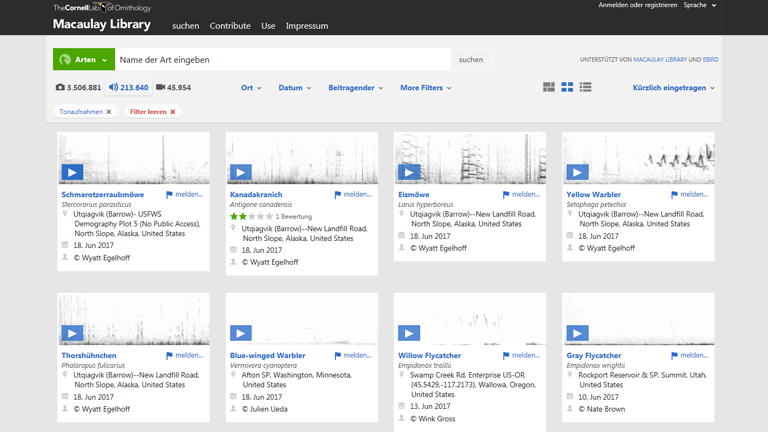Switch to large gallery grid view
The image size is (768, 432).
coord(549,87)
